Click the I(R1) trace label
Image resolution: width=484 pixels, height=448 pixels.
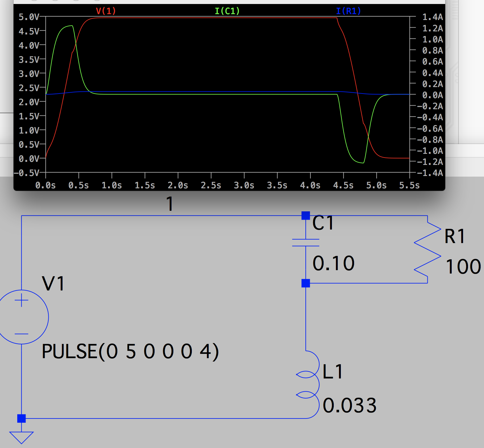349,11
